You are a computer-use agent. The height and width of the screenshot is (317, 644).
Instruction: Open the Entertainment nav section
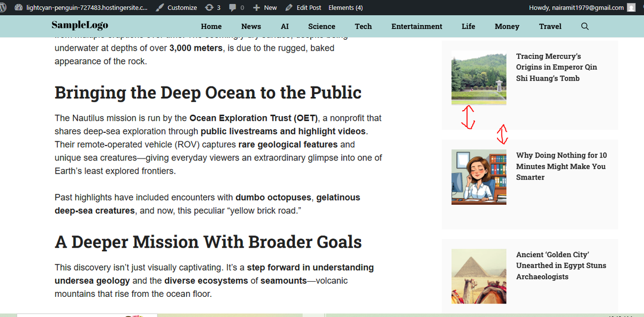(417, 26)
